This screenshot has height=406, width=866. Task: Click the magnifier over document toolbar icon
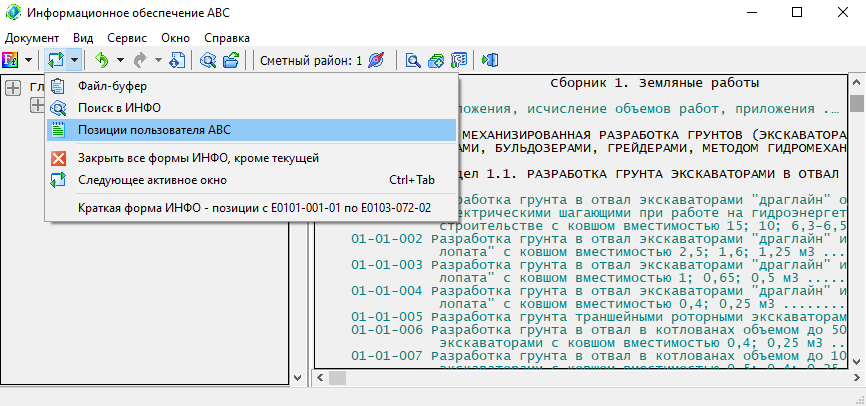pyautogui.click(x=413, y=60)
